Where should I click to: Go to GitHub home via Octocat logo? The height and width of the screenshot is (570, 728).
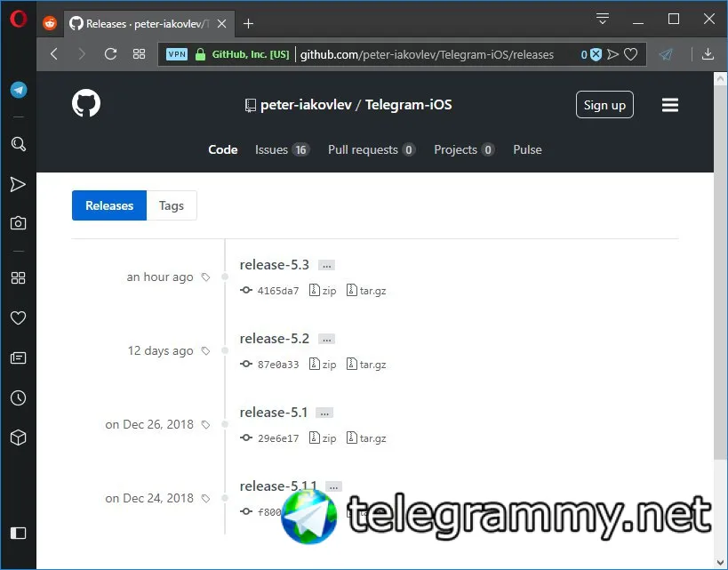click(86, 103)
